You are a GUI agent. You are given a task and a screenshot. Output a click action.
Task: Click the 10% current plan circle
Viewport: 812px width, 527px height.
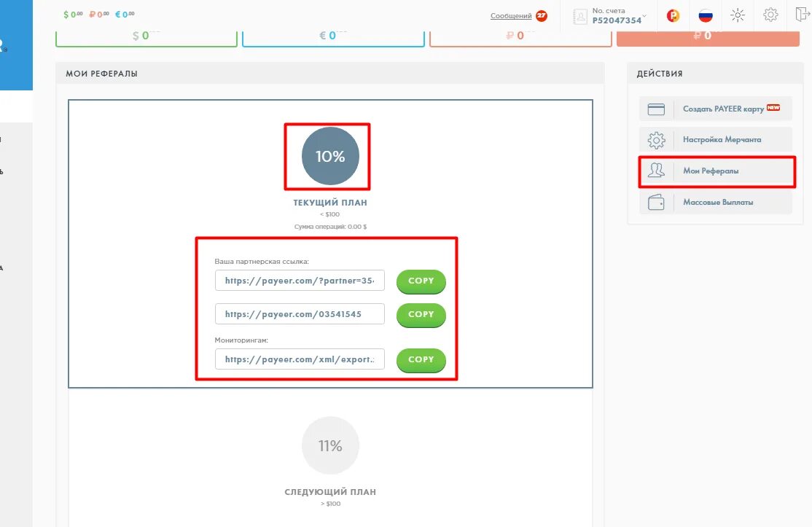(x=330, y=156)
